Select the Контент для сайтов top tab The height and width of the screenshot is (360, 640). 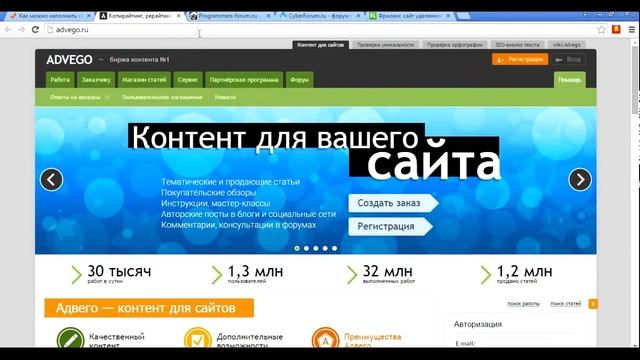click(x=320, y=45)
